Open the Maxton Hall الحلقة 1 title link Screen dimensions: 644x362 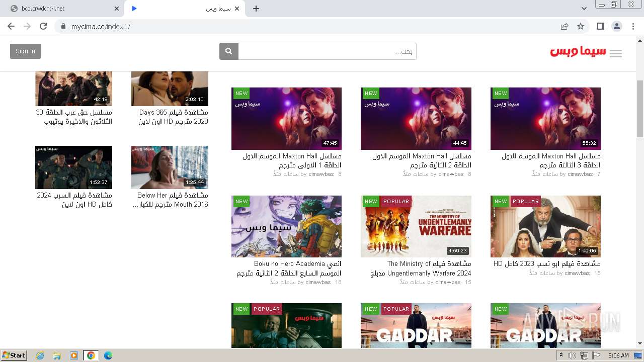click(292, 160)
